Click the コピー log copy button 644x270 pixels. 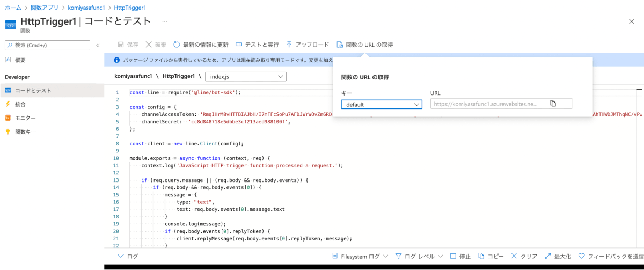click(x=491, y=257)
